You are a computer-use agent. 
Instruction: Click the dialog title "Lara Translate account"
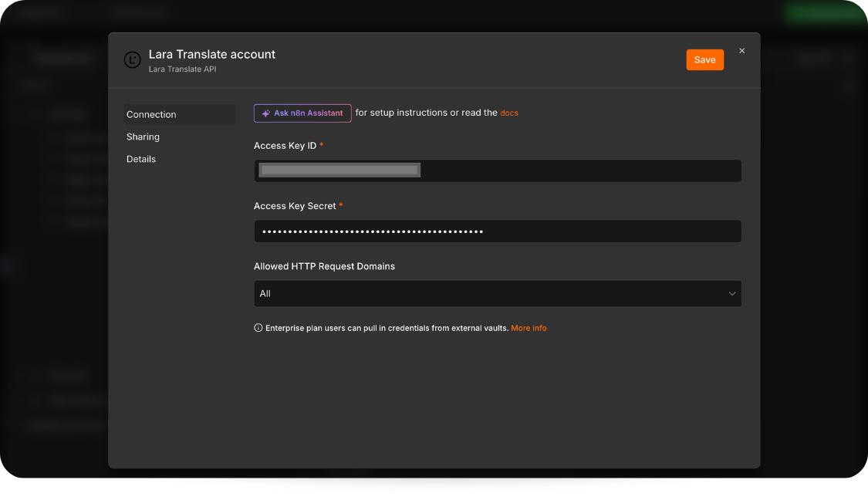click(x=211, y=54)
